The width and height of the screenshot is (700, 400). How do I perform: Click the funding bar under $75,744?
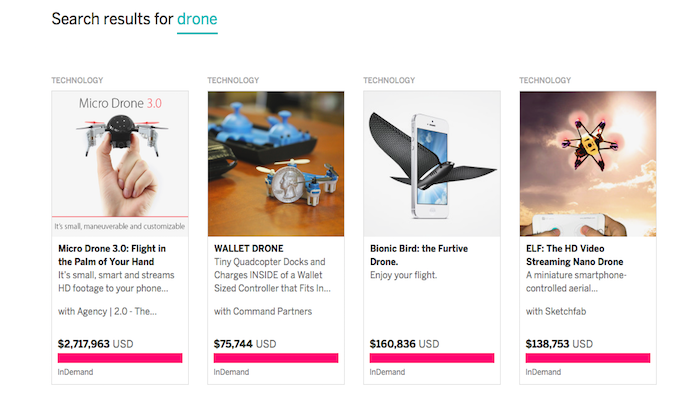pyautogui.click(x=276, y=357)
